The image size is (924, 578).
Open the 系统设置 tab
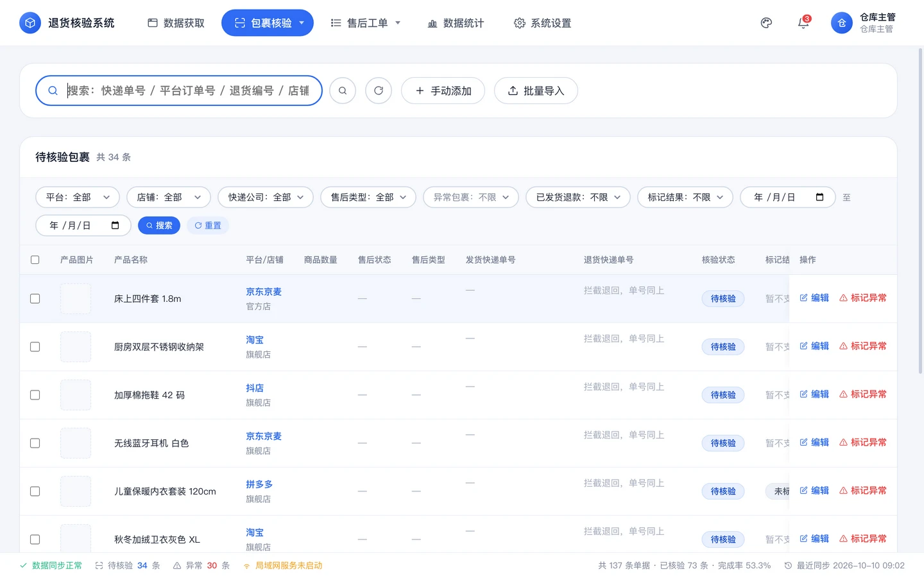click(543, 23)
